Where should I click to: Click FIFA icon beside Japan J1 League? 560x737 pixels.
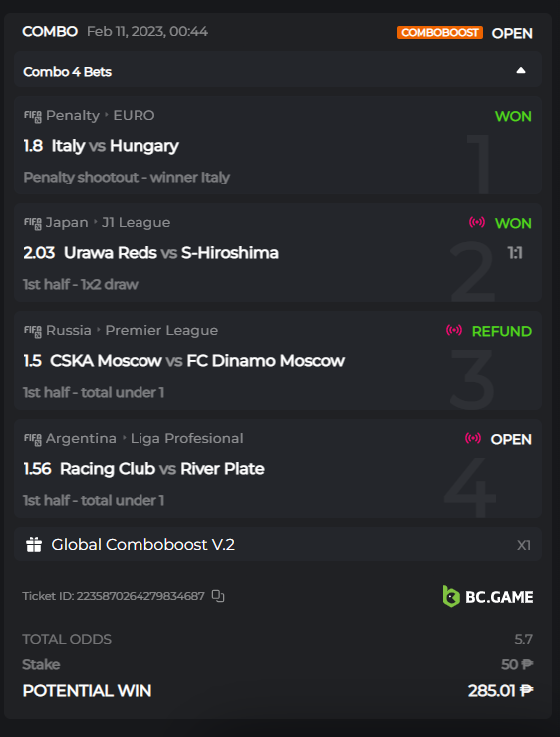(33, 223)
